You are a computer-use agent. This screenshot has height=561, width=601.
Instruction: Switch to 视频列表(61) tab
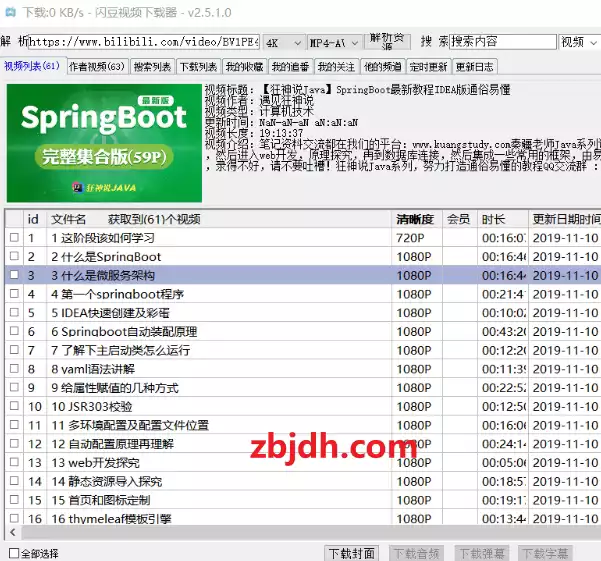[x=32, y=66]
